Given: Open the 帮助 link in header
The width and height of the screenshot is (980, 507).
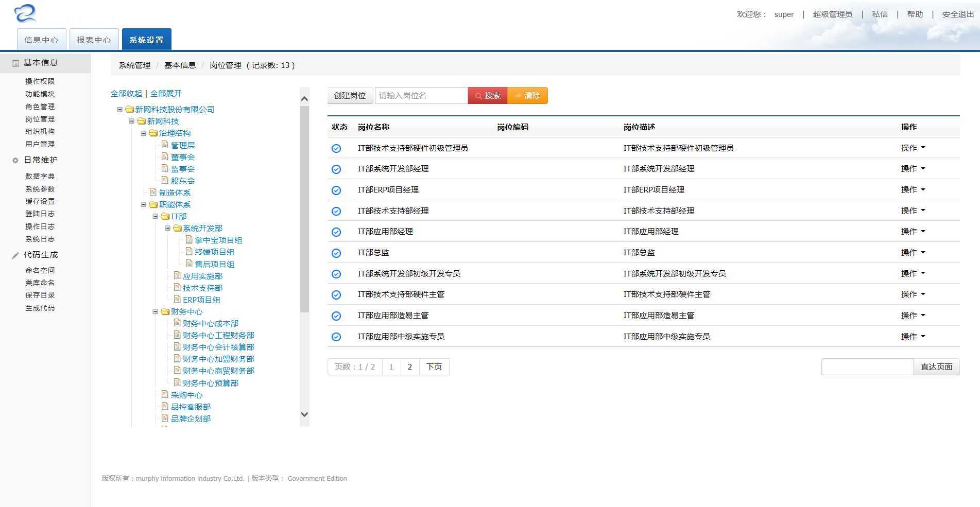Looking at the screenshot, I should click(915, 14).
